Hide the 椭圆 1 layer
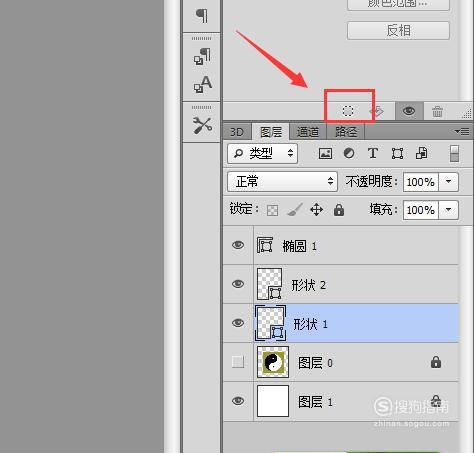This screenshot has height=453, width=474. (238, 245)
